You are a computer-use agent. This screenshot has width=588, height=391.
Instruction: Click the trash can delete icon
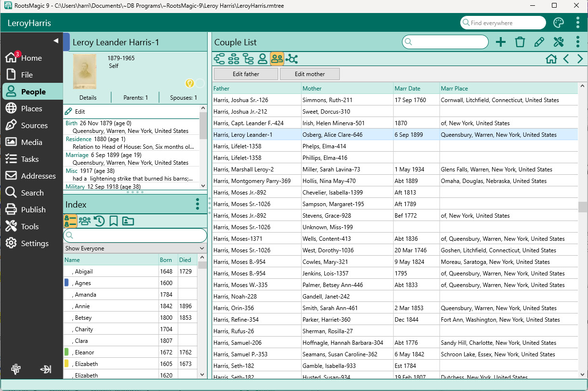pos(520,42)
